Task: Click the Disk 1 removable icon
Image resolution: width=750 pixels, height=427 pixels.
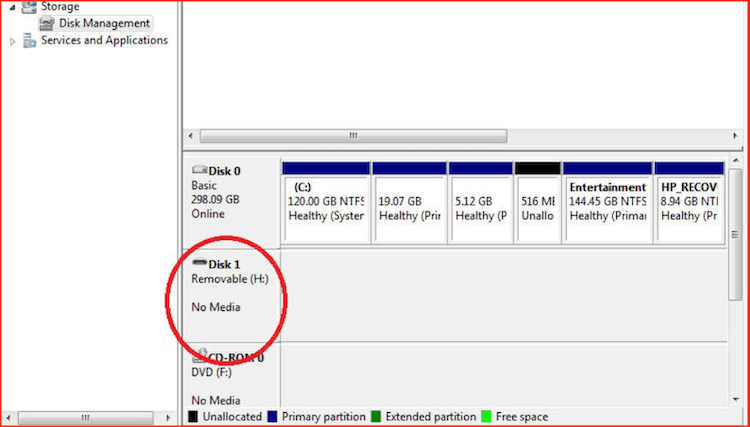Action: tap(199, 263)
